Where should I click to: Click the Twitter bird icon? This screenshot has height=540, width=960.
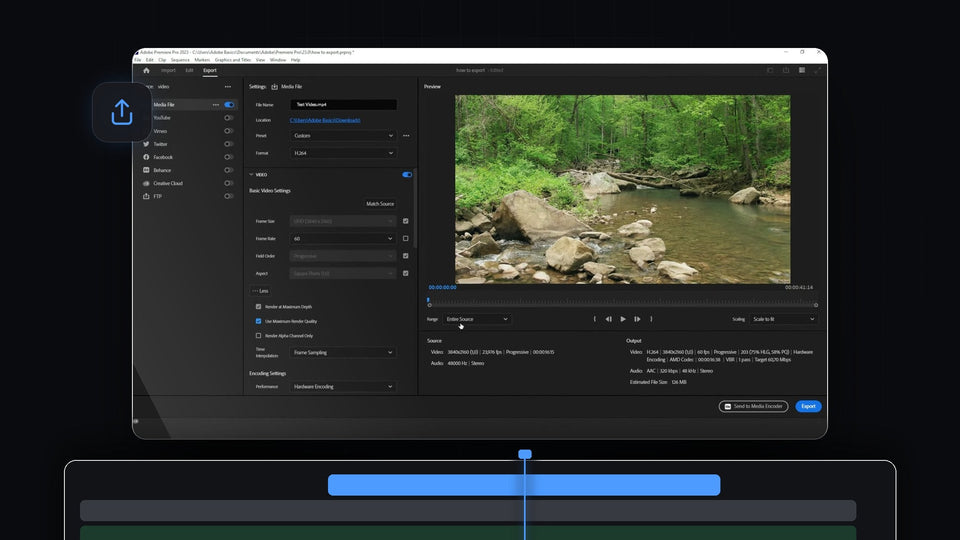coord(146,144)
